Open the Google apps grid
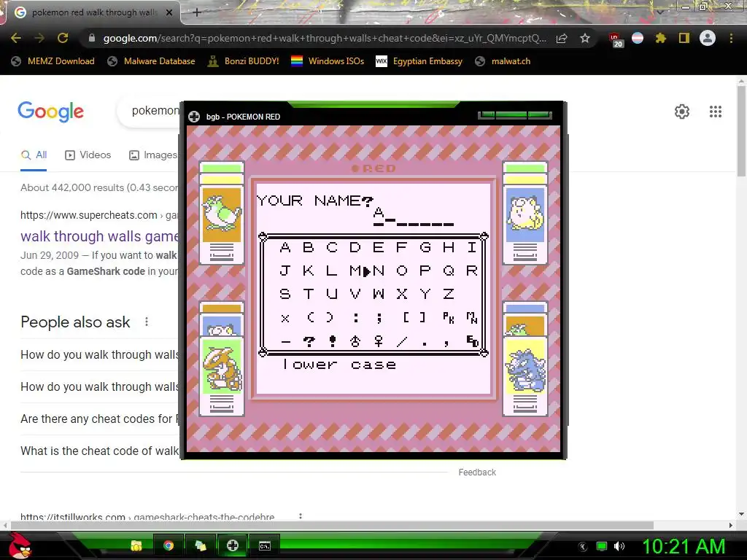Image resolution: width=747 pixels, height=560 pixels. coord(716,112)
